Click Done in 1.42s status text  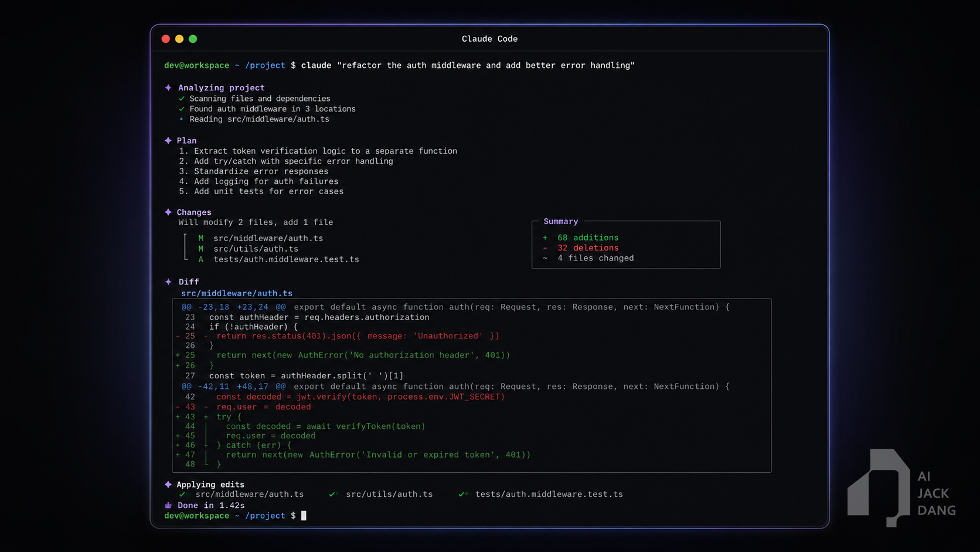(x=211, y=505)
